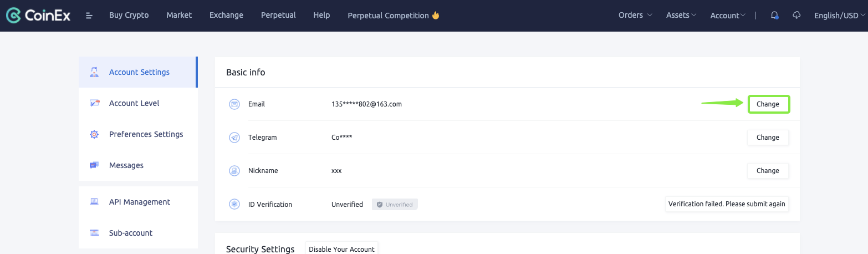Viewport: 868px width, 254px height.
Task: Click the Preferences Settings gear icon
Action: click(x=94, y=134)
